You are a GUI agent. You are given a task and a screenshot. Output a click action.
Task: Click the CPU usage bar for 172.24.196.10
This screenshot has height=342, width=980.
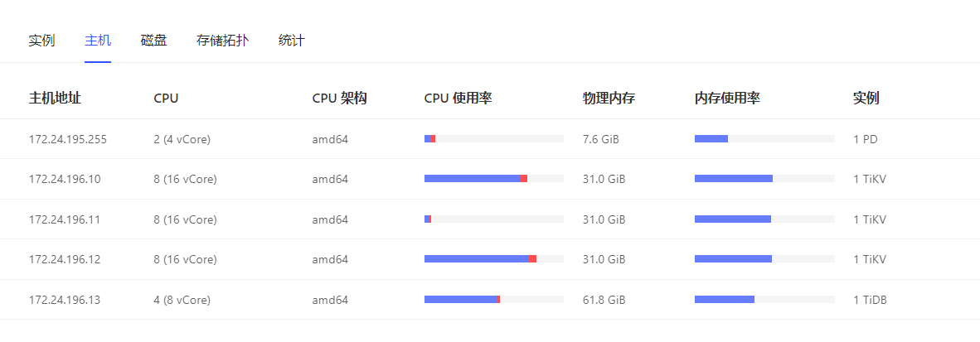(x=493, y=179)
